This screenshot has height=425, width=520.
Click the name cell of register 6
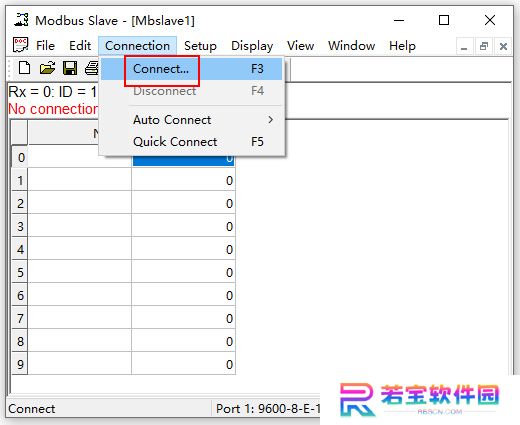[x=80, y=295]
